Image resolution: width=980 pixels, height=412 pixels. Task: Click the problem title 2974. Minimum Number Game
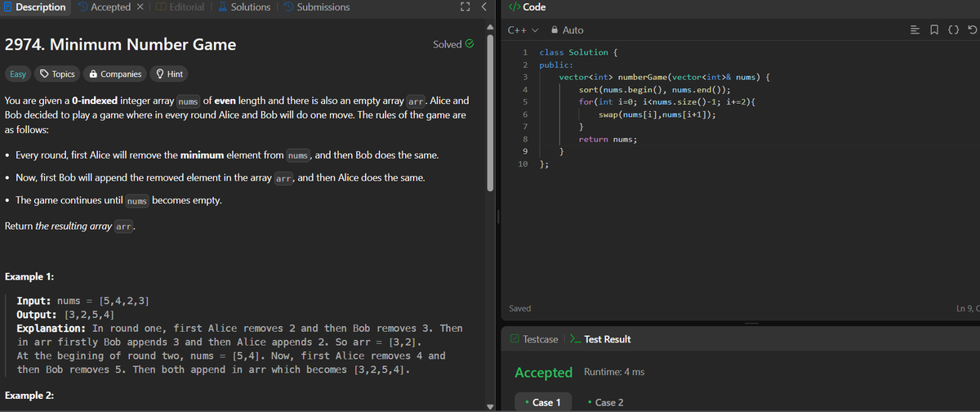coord(120,44)
